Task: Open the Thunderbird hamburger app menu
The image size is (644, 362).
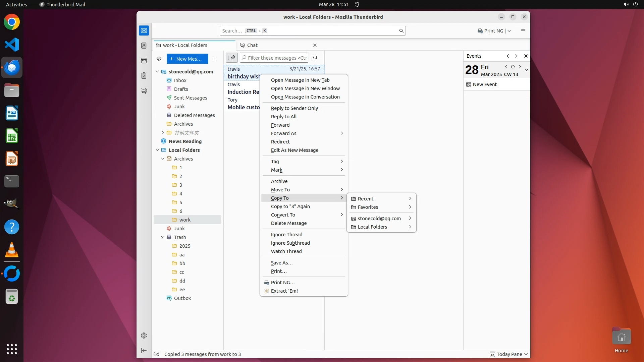Action: pos(523,31)
